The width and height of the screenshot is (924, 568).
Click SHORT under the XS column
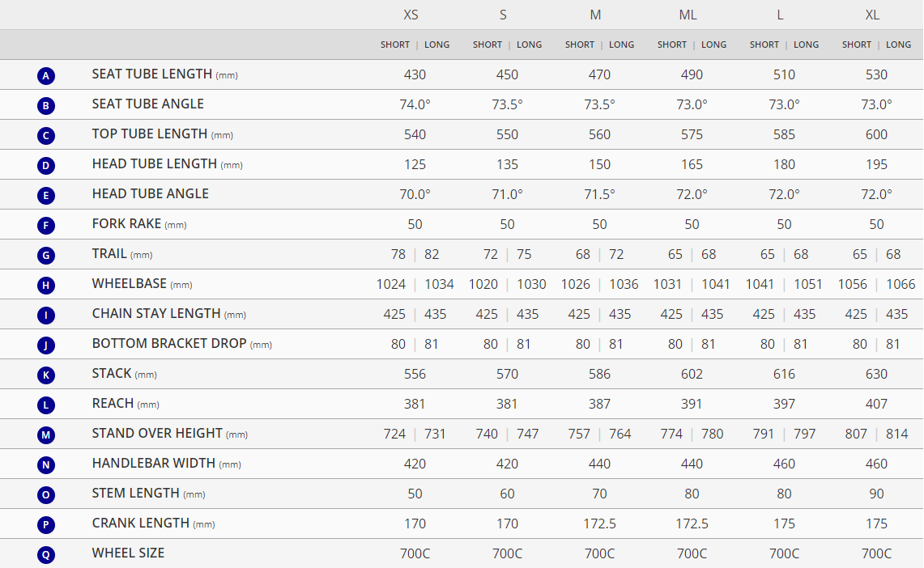coord(395,45)
